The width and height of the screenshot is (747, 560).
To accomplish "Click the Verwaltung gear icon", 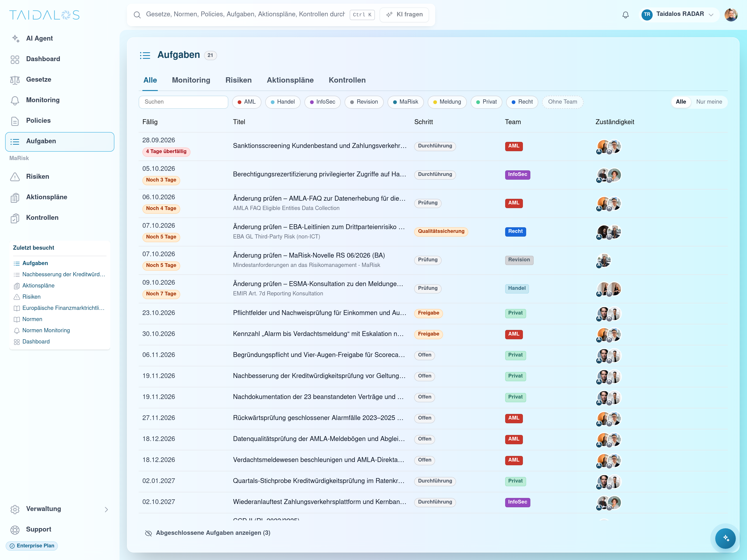I will (15, 509).
